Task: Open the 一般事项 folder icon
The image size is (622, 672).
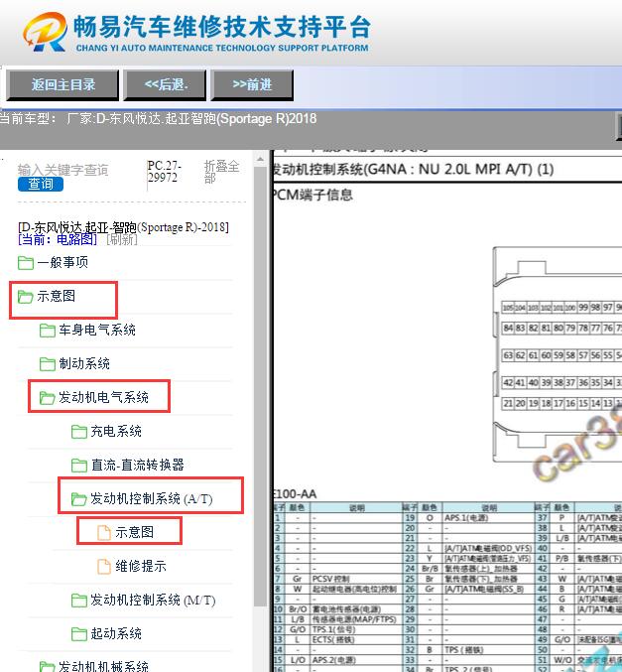Action: click(x=26, y=262)
